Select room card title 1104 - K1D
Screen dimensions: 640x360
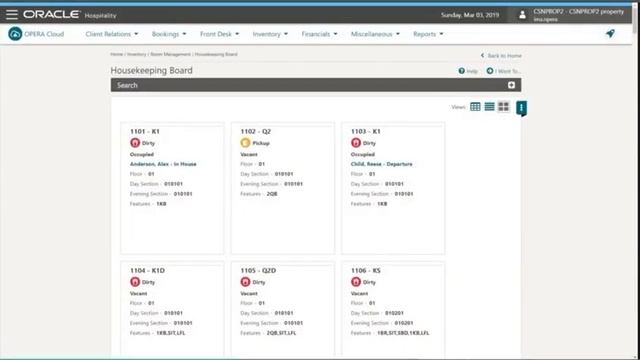point(147,271)
